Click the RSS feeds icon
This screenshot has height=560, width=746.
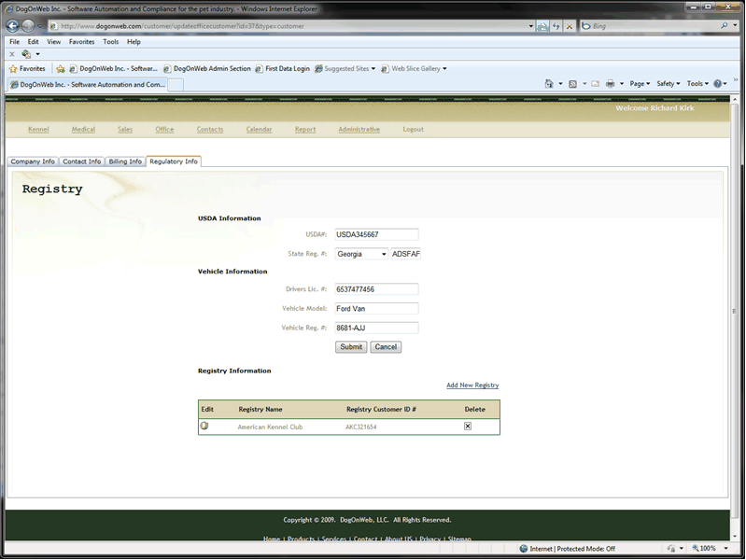572,84
